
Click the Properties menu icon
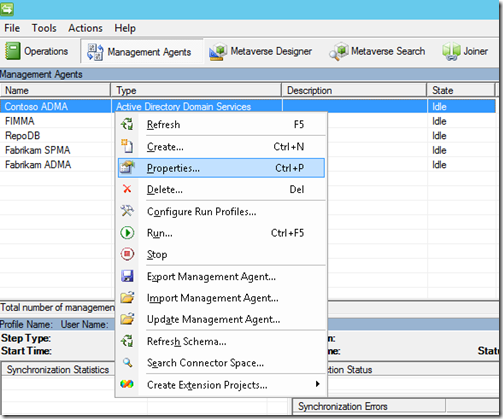tap(127, 168)
